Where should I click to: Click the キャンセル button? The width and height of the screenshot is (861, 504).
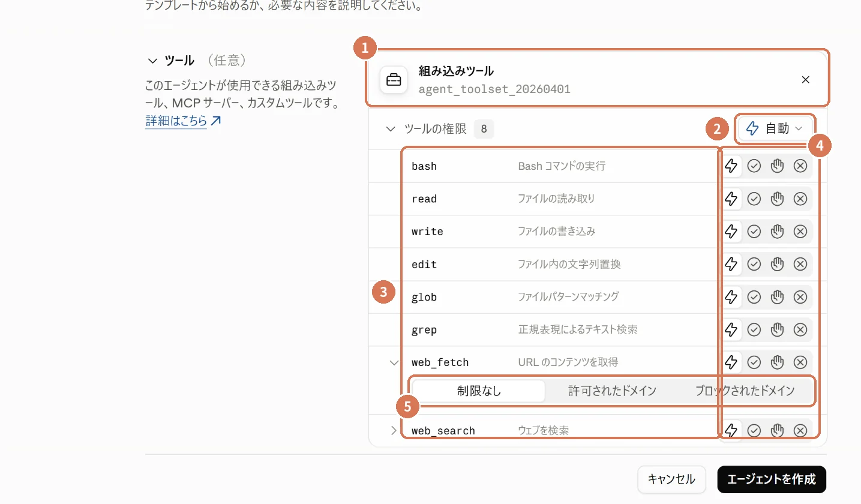(671, 479)
